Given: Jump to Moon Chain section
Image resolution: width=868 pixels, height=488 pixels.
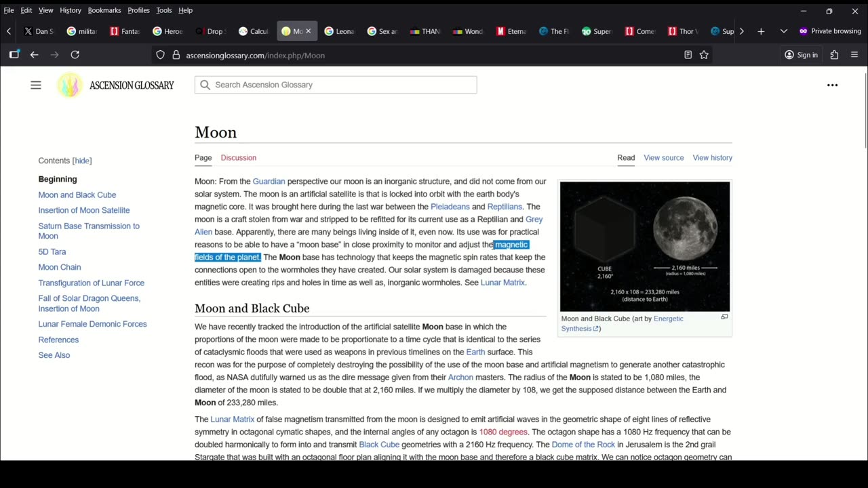Looking at the screenshot, I should point(59,267).
